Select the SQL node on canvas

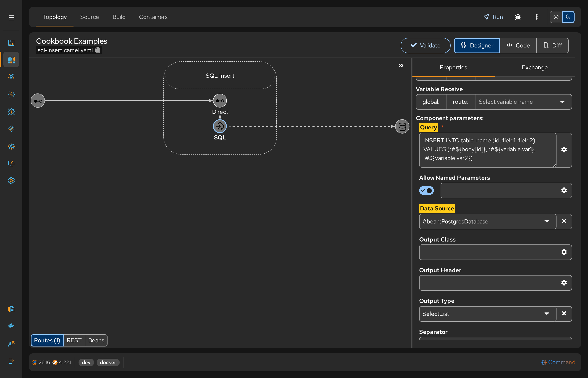(220, 126)
